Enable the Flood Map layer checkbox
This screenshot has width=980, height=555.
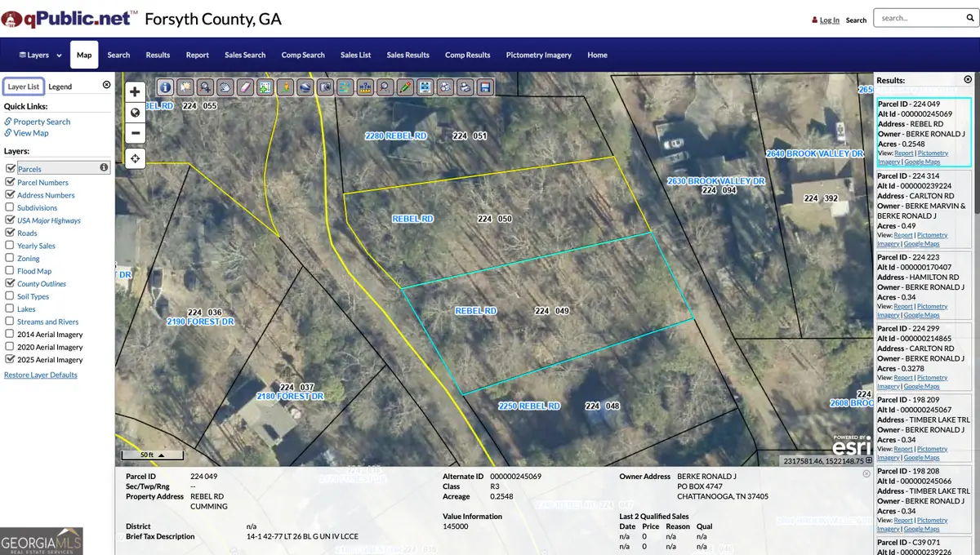pyautogui.click(x=10, y=271)
